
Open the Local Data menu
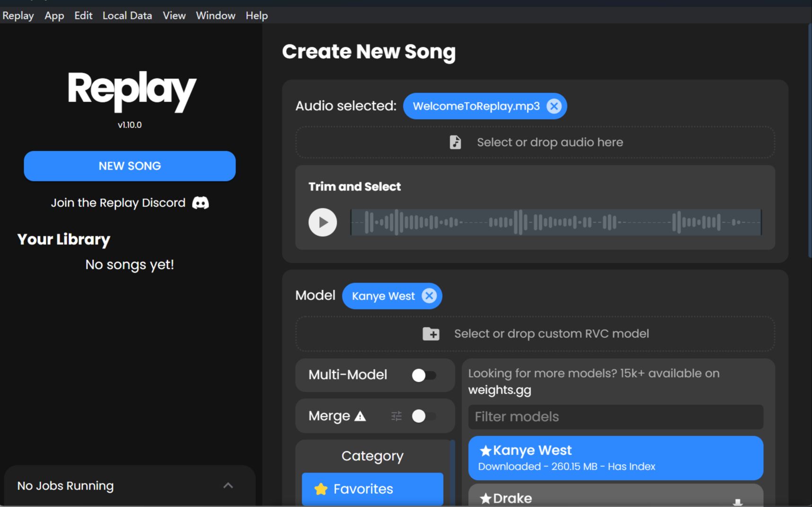[x=127, y=16]
